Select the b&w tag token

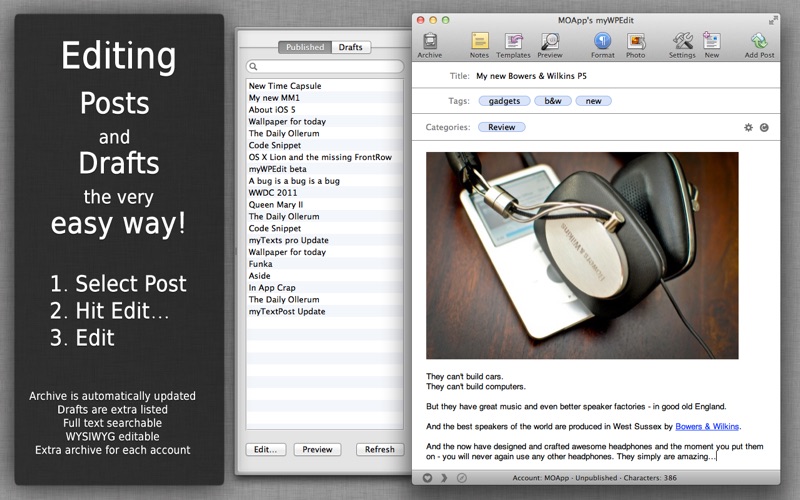(x=553, y=101)
